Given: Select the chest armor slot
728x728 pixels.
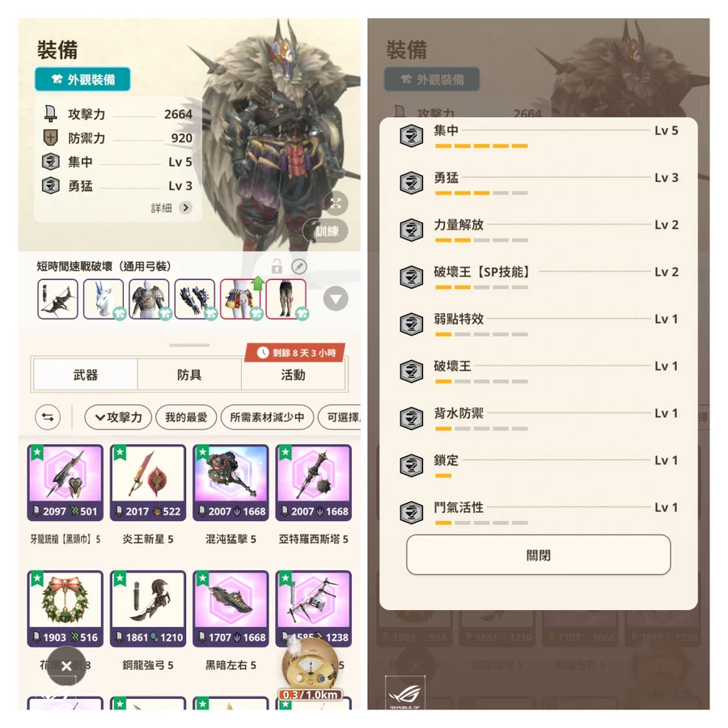Looking at the screenshot, I should pos(149,299).
